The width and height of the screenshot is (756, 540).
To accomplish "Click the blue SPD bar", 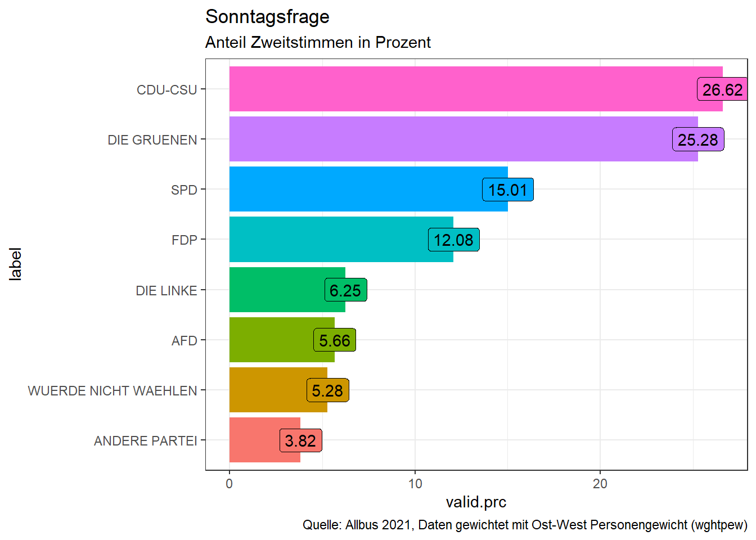I will pyautogui.click(x=354, y=189).
